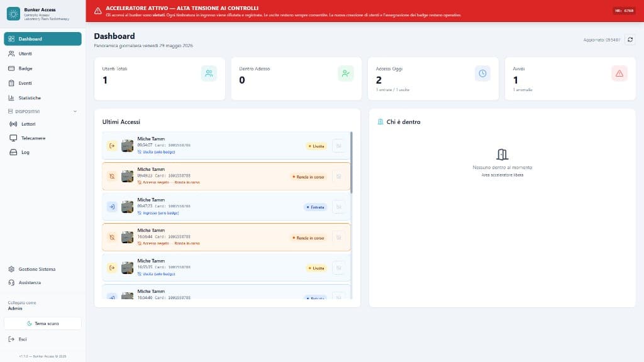Viewport: 644px width, 362px height.
Task: Open the Badge section
Action: click(43, 69)
